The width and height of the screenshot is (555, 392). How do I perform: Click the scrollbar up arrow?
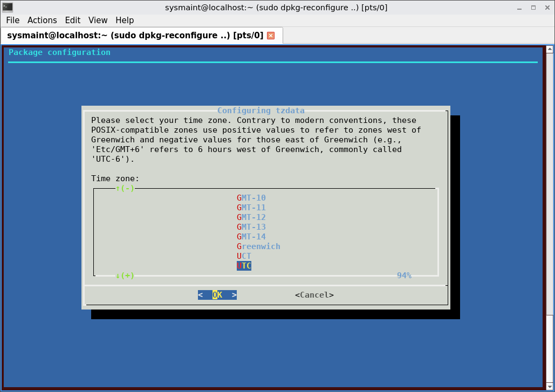tap(550, 50)
